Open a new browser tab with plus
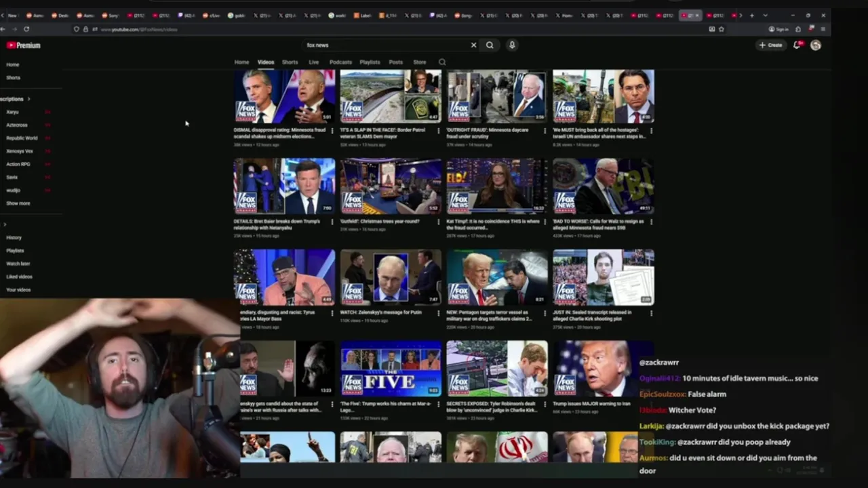868x488 pixels. (x=751, y=15)
